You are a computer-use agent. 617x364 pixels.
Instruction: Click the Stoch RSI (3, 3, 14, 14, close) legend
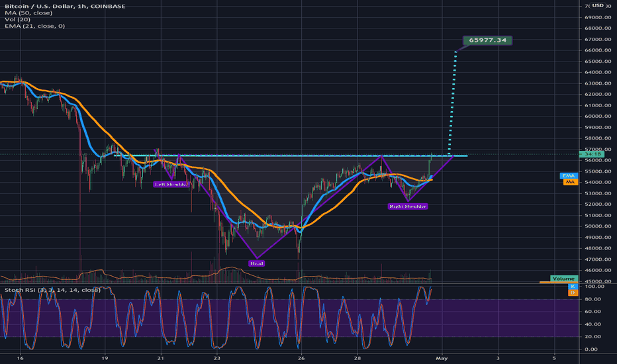pyautogui.click(x=52, y=290)
